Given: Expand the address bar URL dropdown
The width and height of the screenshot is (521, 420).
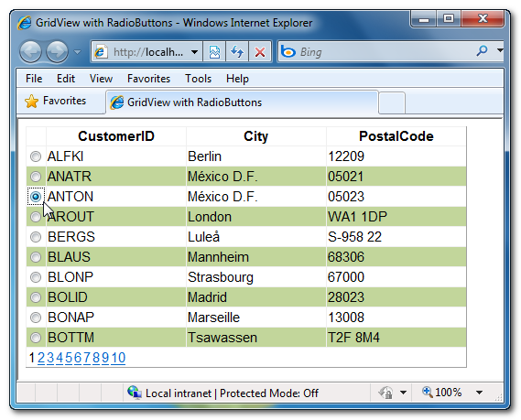Looking at the screenshot, I should [195, 52].
